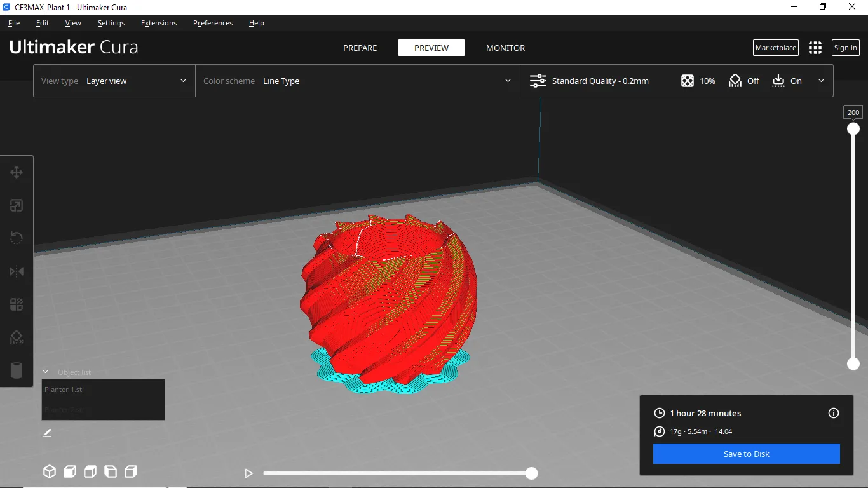
Task: Select the Scale tool in left toolbar
Action: (x=17, y=205)
